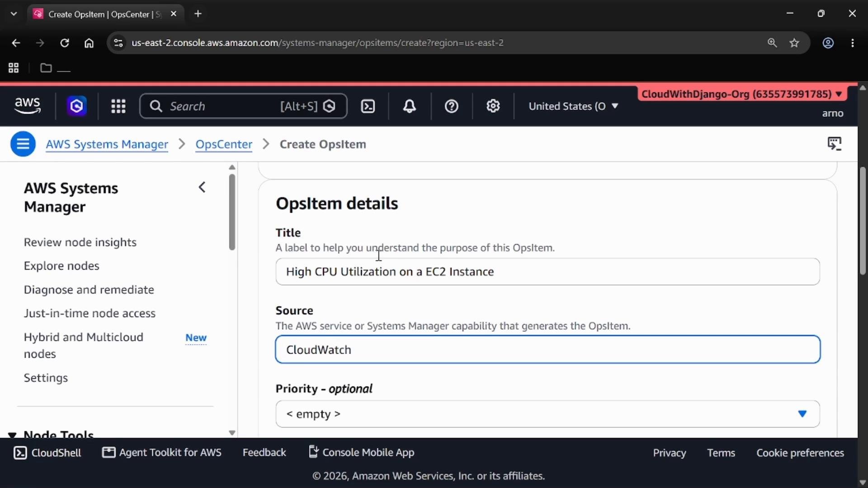Open the United States region selector

point(573,106)
